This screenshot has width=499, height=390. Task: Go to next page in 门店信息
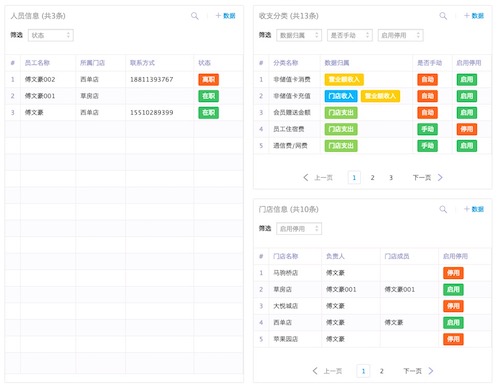pyautogui.click(x=418, y=371)
